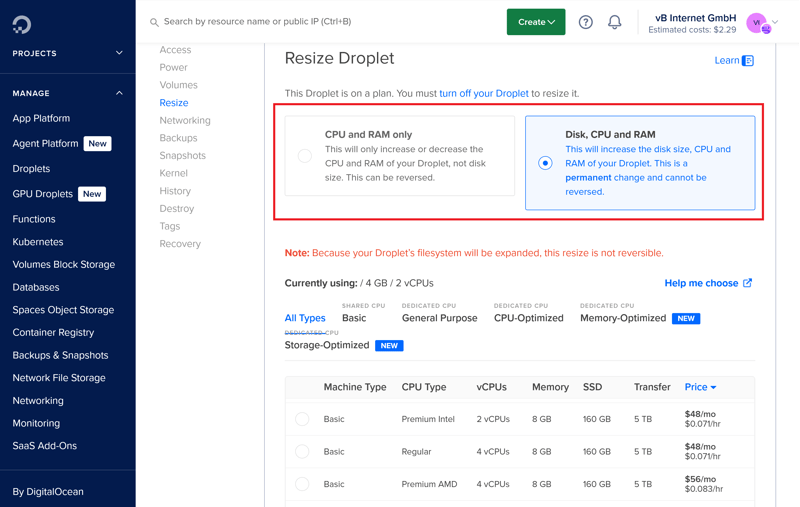Image resolution: width=800 pixels, height=507 pixels.
Task: Select the CPU and RAM only option
Action: (304, 156)
